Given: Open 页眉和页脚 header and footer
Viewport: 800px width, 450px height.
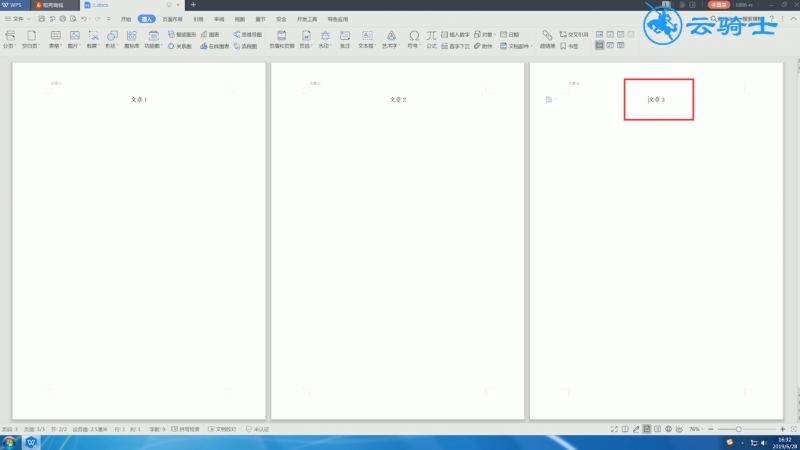Looking at the screenshot, I should [x=282, y=39].
